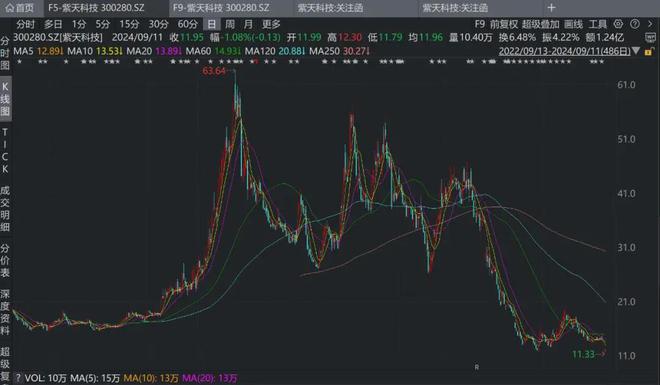
Task: Select the TICK sidebar view
Action: tap(5, 151)
